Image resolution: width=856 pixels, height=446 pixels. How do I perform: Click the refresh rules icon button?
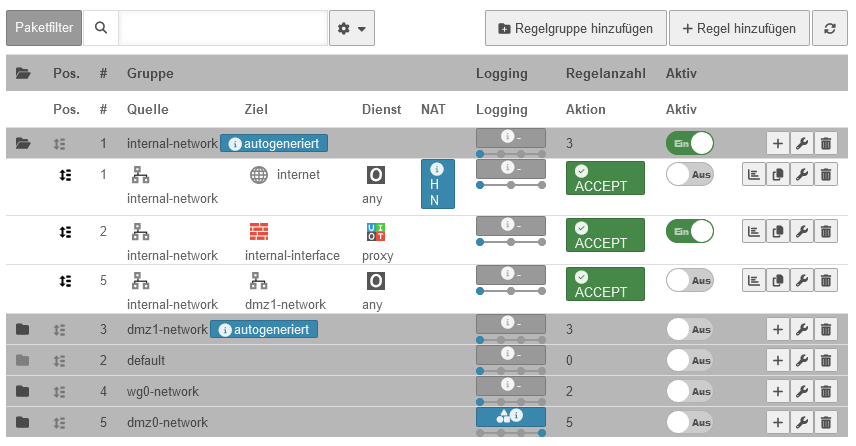[x=829, y=29]
